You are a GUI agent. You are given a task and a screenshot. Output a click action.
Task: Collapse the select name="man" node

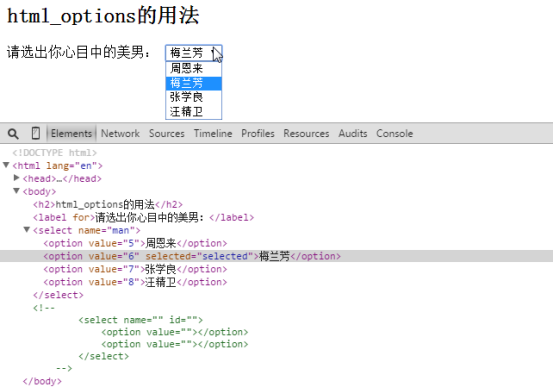coord(27,230)
